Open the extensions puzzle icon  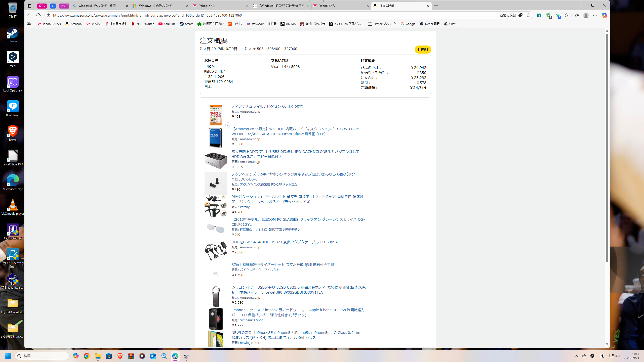(567, 15)
